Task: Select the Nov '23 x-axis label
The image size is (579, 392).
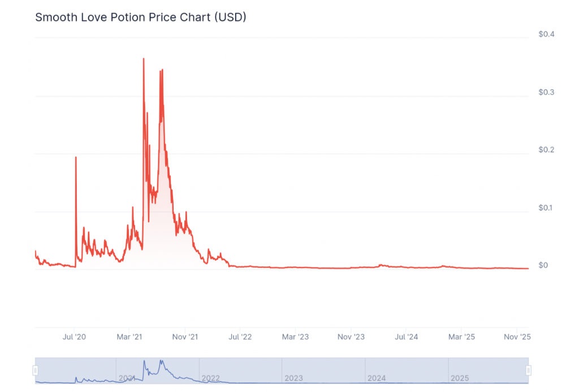Action: coord(351,337)
